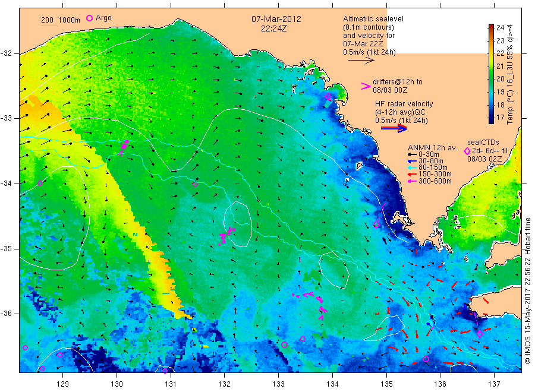Screen dimensions: 535x392
Task: Click the colorbar tick label '24'
Action: click(500, 28)
